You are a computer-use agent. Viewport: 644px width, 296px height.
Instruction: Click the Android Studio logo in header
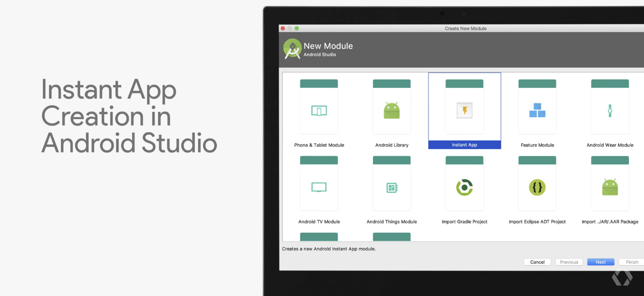tap(292, 49)
